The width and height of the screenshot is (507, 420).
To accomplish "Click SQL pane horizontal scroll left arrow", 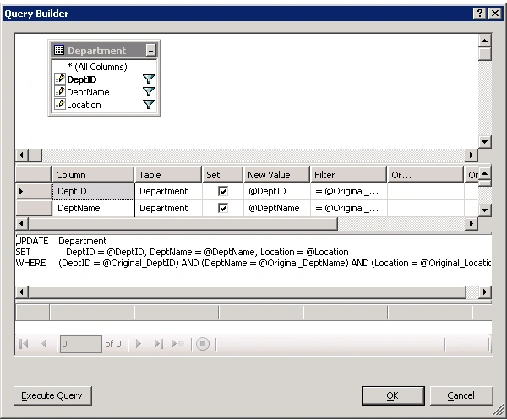I will pyautogui.click(x=22, y=292).
